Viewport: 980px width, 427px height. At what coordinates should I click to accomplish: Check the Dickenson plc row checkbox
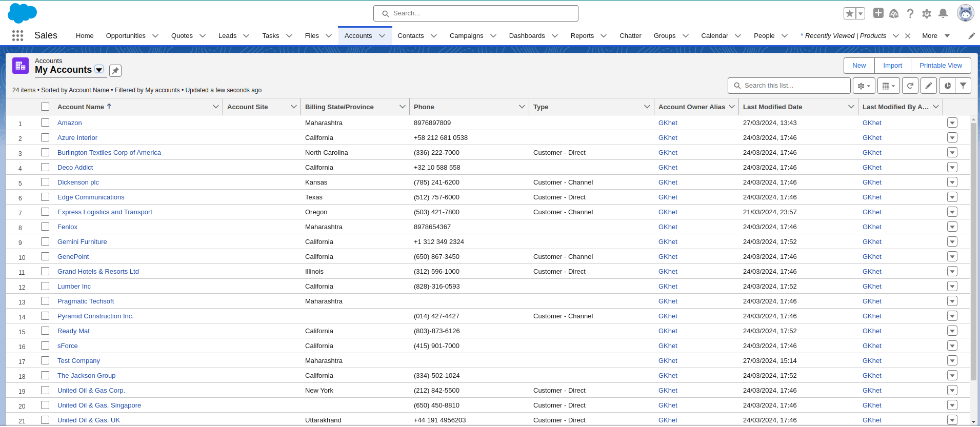point(45,182)
